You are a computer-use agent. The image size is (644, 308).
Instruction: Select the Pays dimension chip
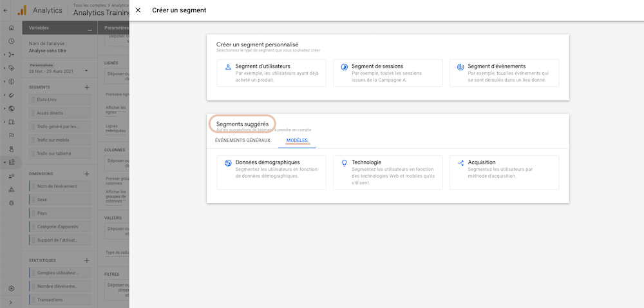tap(60, 213)
